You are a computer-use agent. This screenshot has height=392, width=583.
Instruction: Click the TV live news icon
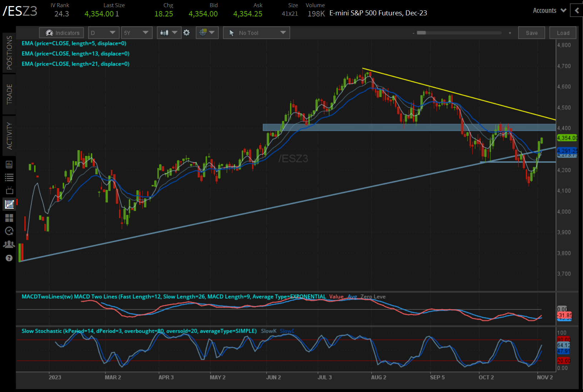pyautogui.click(x=9, y=190)
